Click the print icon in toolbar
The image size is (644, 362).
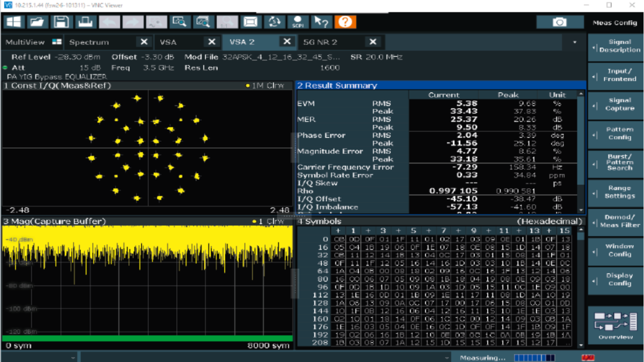(x=85, y=22)
